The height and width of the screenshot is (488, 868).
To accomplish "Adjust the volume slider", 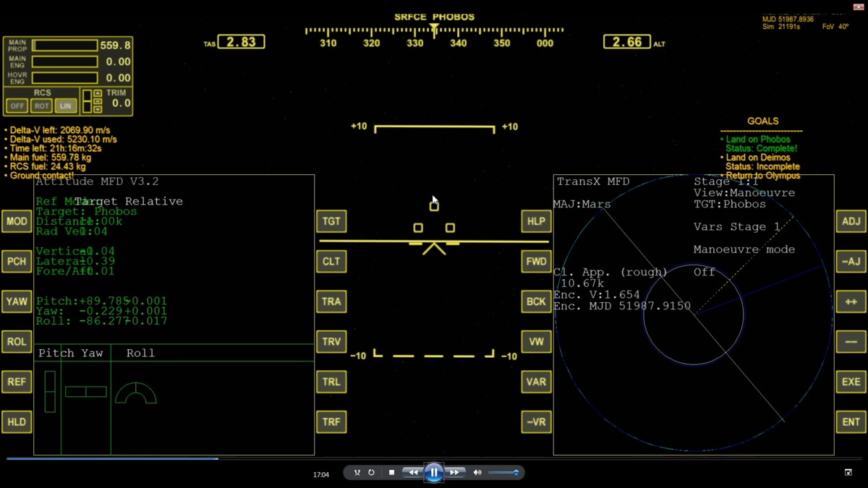I will pos(503,473).
